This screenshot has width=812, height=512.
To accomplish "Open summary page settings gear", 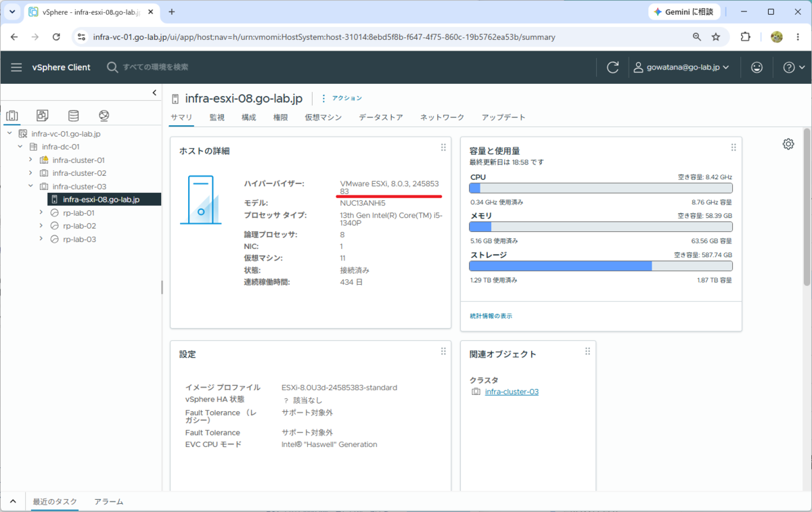I will pyautogui.click(x=788, y=144).
